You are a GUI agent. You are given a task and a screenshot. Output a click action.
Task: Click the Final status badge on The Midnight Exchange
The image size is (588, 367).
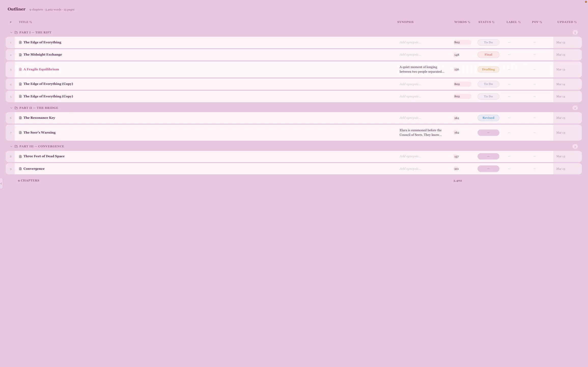click(x=488, y=55)
